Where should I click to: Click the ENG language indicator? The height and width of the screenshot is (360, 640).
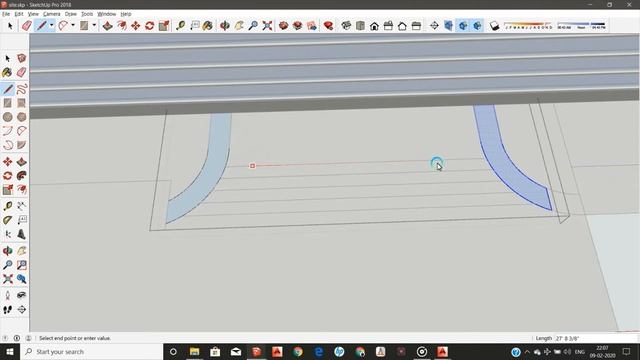[x=580, y=352]
